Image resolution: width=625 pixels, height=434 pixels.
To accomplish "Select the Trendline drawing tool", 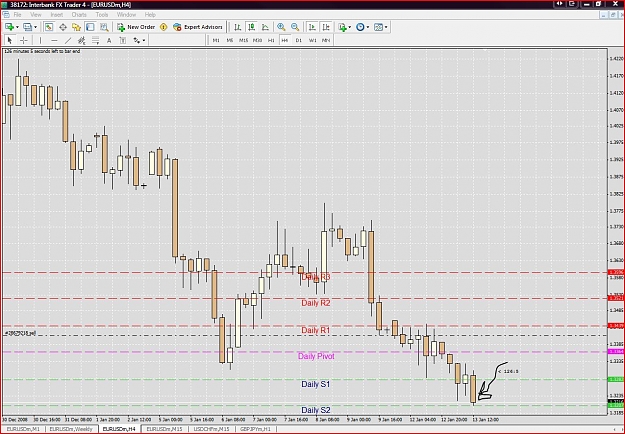I will pyautogui.click(x=68, y=40).
